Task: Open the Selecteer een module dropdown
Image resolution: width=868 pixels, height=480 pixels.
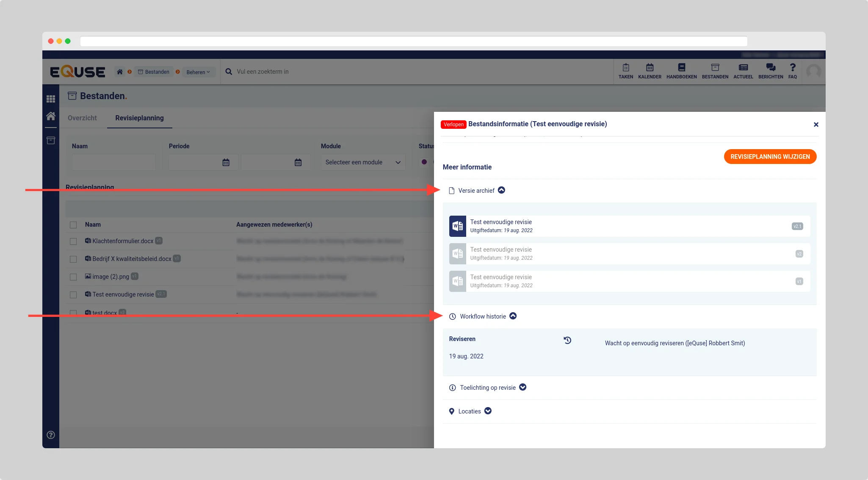Action: pyautogui.click(x=362, y=162)
